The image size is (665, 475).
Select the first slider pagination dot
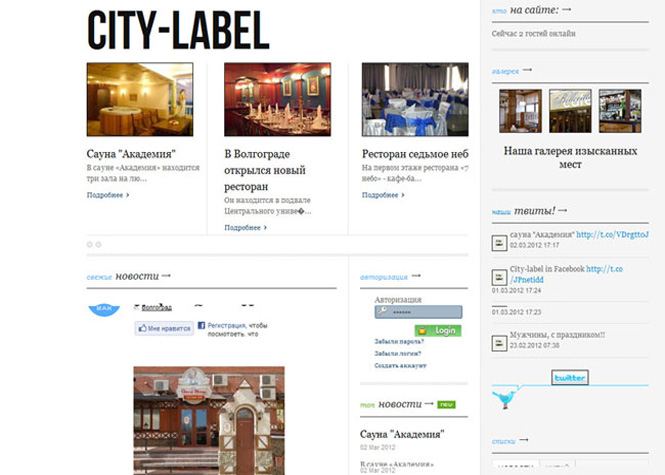click(89, 244)
